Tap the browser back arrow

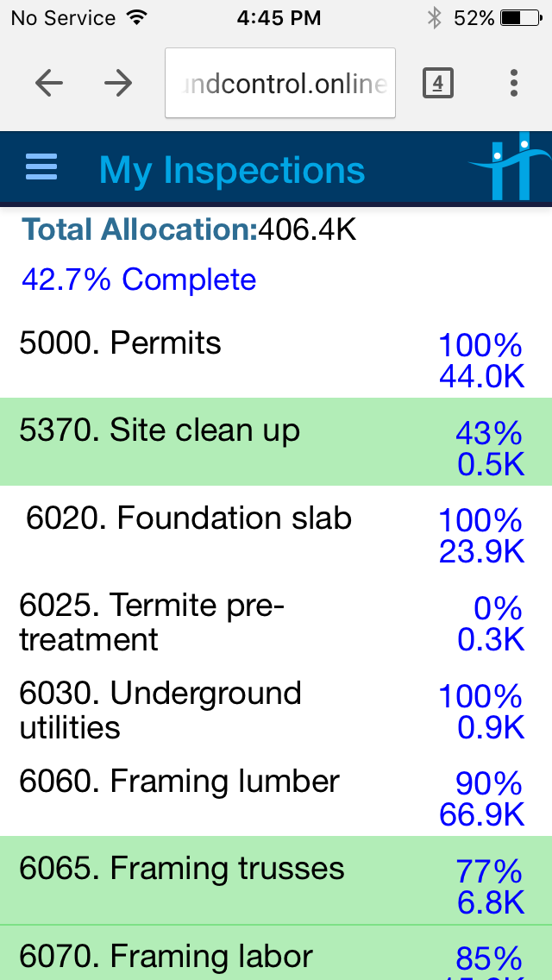pyautogui.click(x=49, y=83)
